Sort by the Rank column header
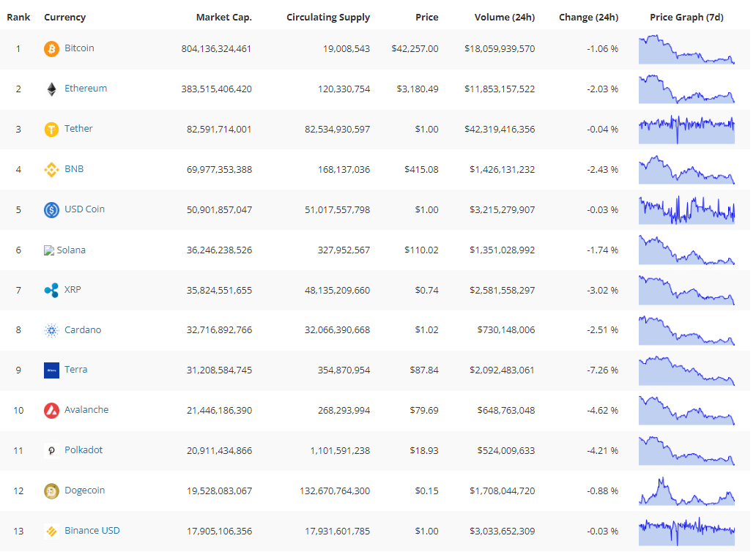 (x=18, y=18)
